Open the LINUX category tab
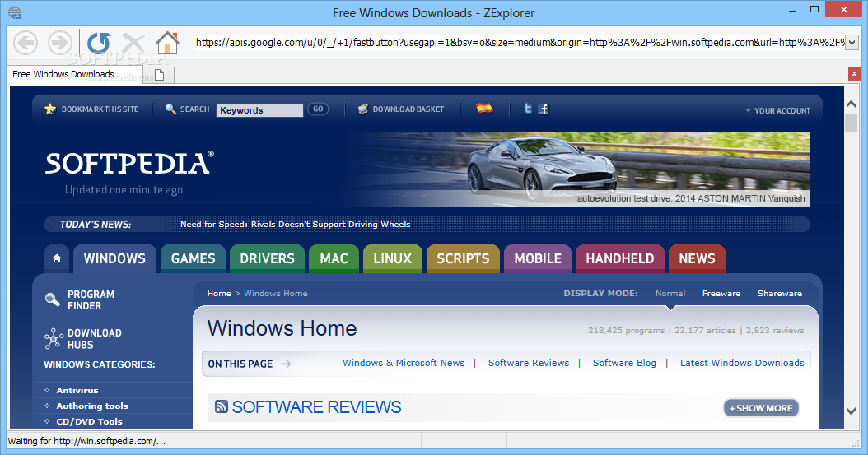868x455 pixels. point(393,258)
